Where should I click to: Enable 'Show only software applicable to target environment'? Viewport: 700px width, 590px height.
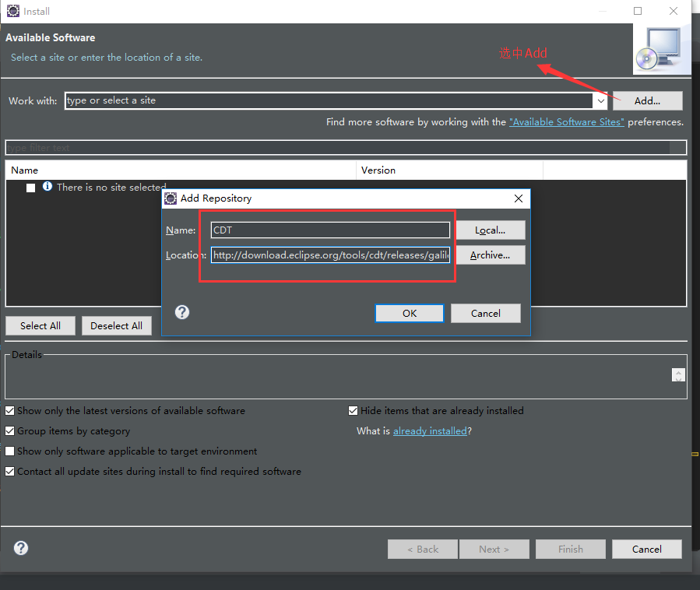click(x=10, y=451)
